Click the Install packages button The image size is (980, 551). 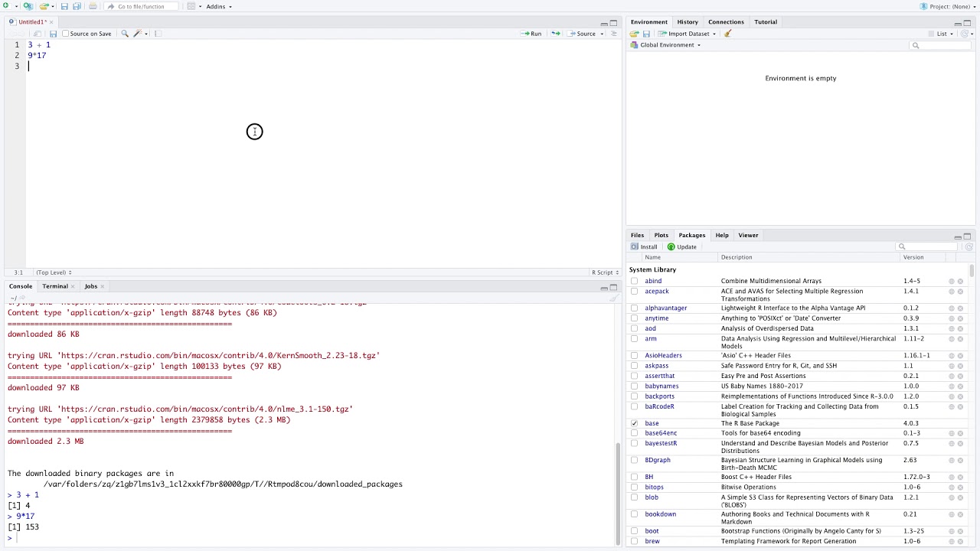(644, 246)
